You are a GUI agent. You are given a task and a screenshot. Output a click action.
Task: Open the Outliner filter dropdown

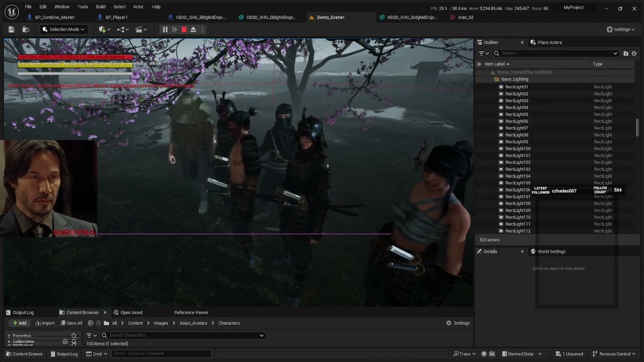coord(484,53)
